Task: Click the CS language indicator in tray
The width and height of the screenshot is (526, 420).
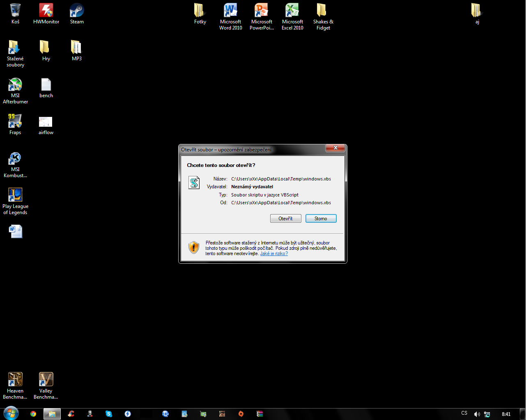Action: pos(464,413)
